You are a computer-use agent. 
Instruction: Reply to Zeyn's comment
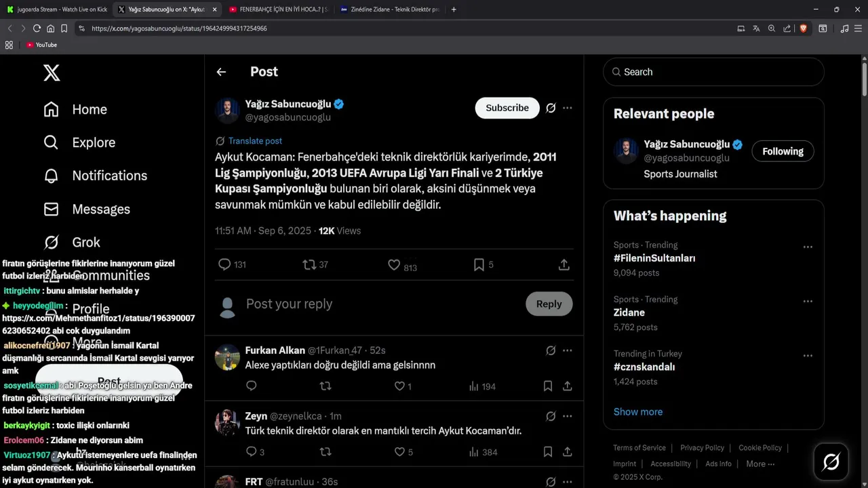[x=251, y=452]
